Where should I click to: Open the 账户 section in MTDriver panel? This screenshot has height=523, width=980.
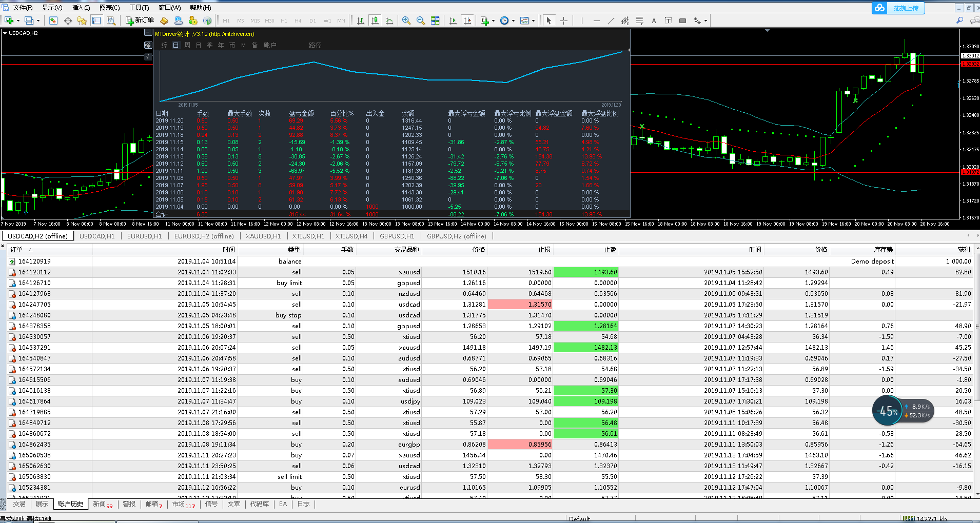click(x=270, y=45)
